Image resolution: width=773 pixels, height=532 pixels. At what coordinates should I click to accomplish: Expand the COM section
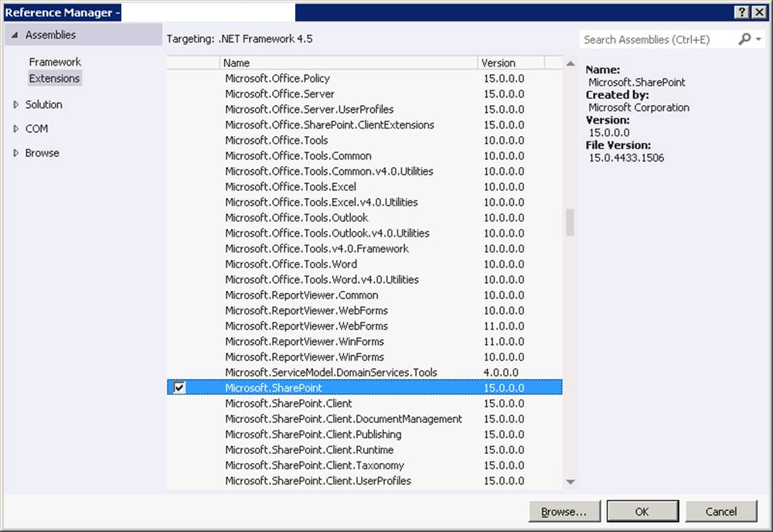tap(17, 129)
